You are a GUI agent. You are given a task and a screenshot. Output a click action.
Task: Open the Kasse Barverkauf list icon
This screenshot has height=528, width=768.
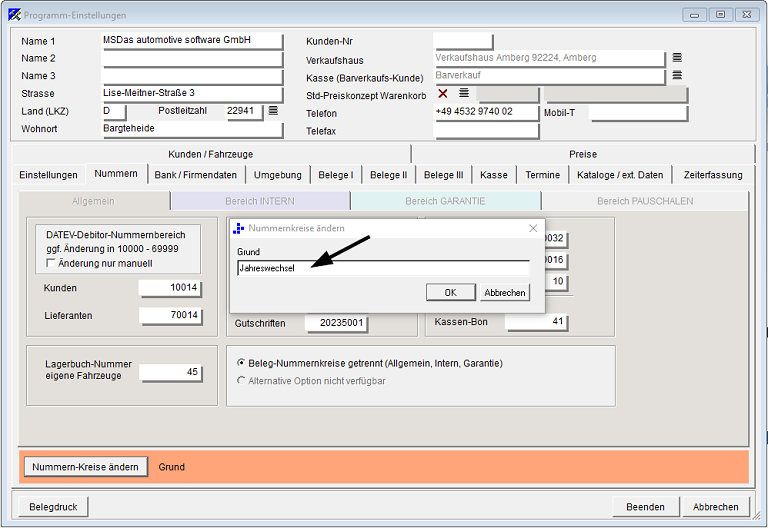[x=677, y=75]
